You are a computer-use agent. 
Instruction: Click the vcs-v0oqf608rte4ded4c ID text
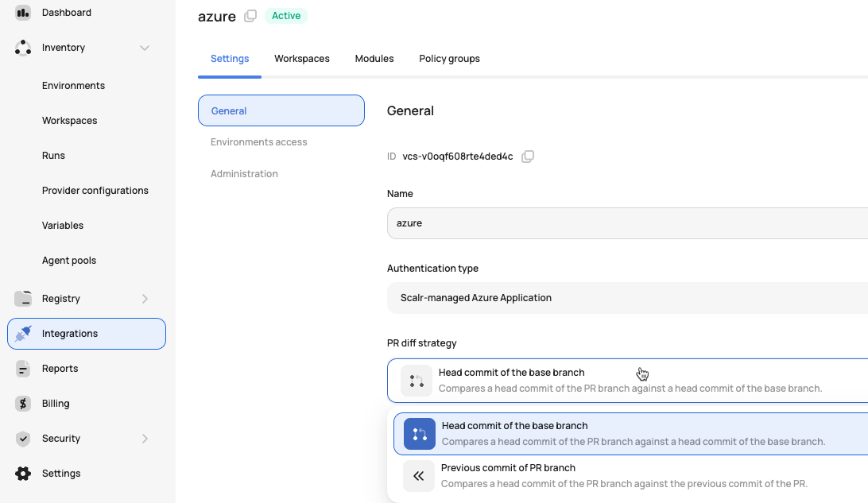[458, 157]
